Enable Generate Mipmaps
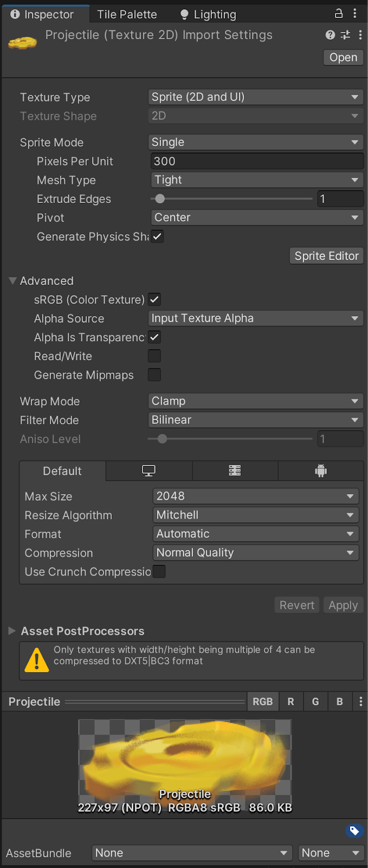This screenshot has width=368, height=868. click(x=154, y=375)
